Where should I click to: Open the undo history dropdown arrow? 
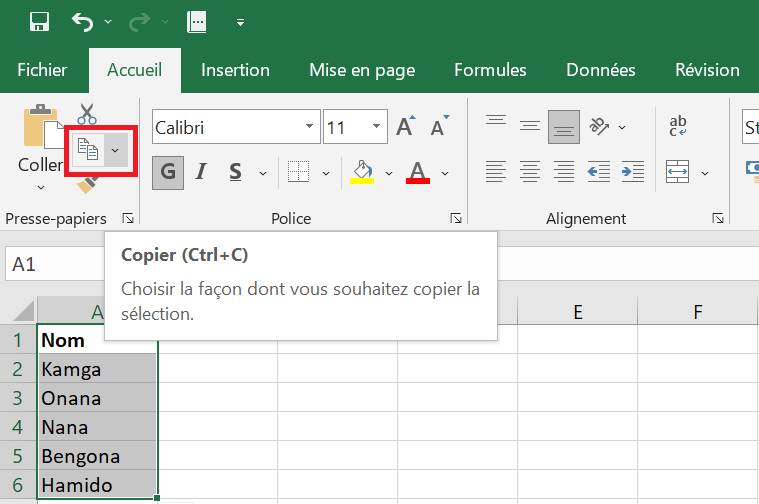pos(108,22)
